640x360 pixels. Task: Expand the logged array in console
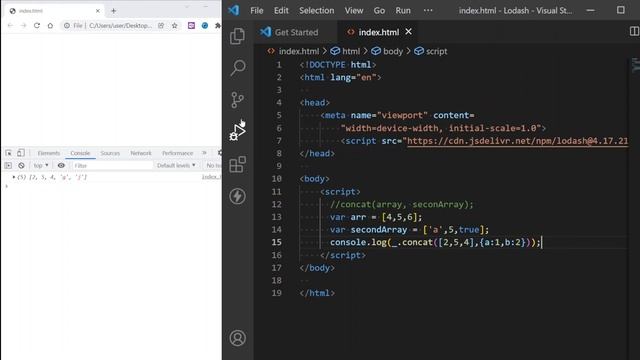pyautogui.click(x=14, y=177)
